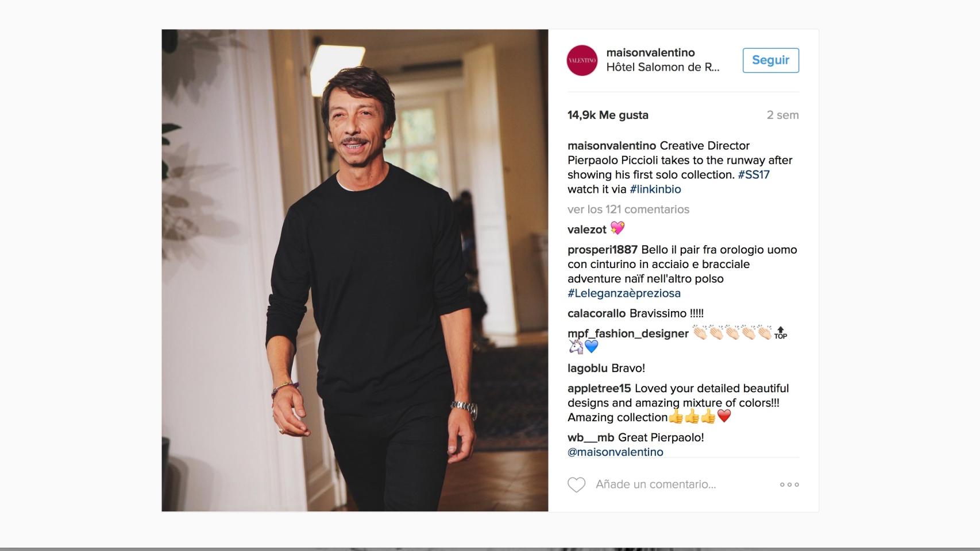
Task: Click the Valentino profile avatar
Action: [x=582, y=60]
